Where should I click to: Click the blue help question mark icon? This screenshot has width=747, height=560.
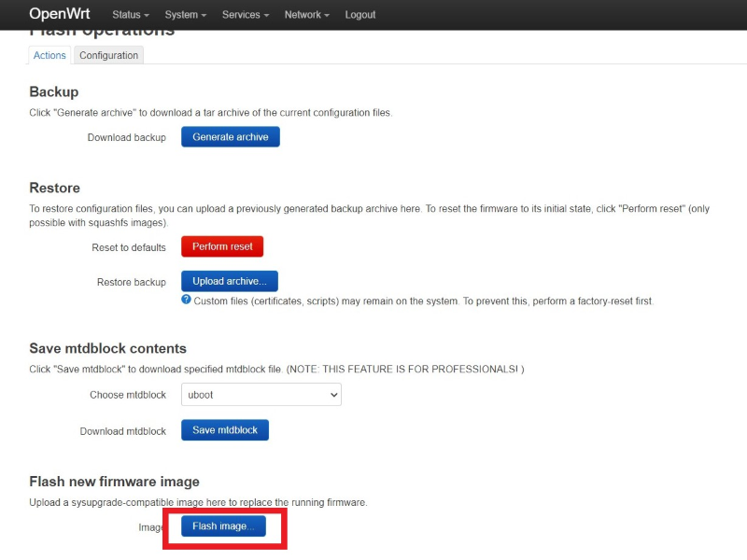pos(186,300)
